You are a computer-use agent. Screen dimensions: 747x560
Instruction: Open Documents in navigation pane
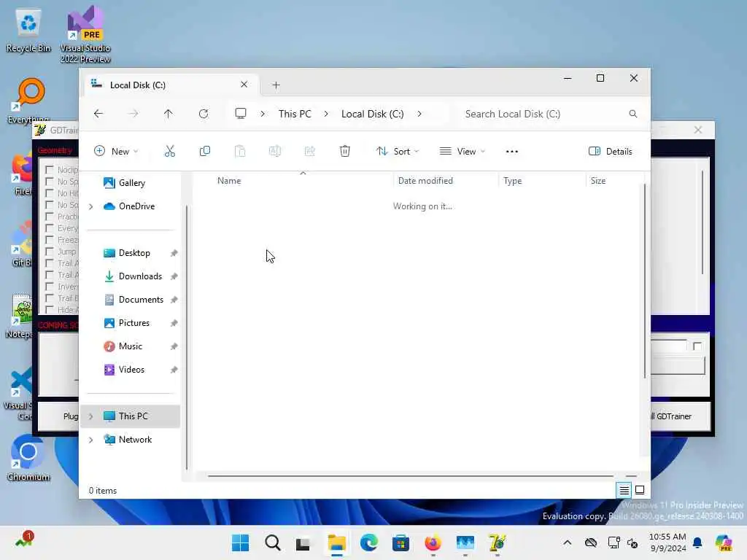tap(141, 300)
